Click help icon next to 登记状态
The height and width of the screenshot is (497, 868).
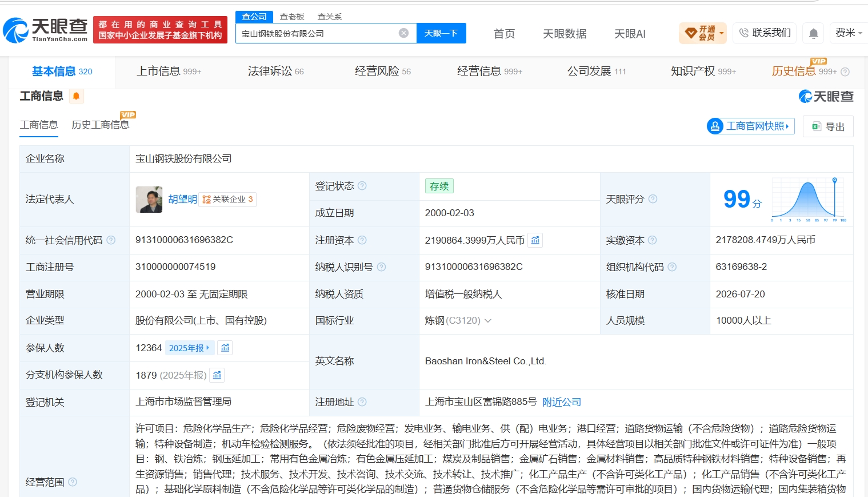[362, 186]
